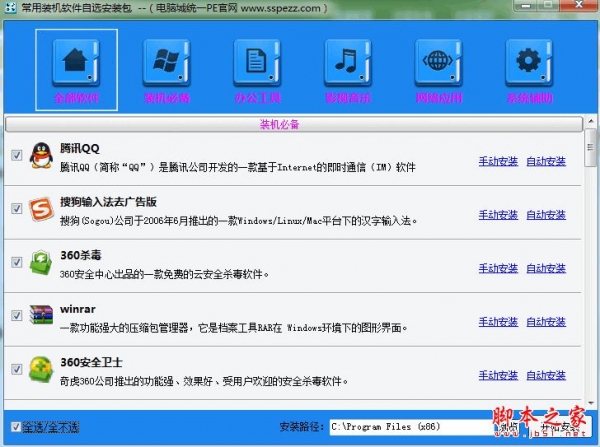The height and width of the screenshot is (447, 600).
Task: Click 手动安装 link for 360杀毒
Action: coord(498,269)
